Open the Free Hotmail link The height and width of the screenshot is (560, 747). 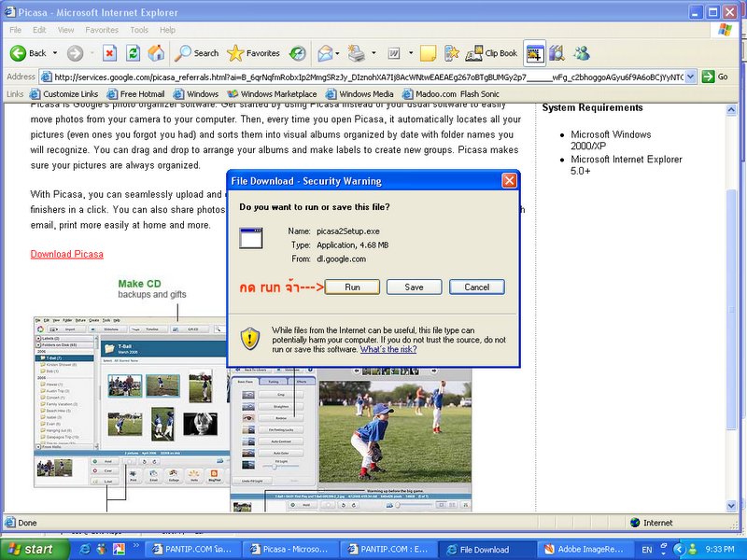click(x=135, y=94)
